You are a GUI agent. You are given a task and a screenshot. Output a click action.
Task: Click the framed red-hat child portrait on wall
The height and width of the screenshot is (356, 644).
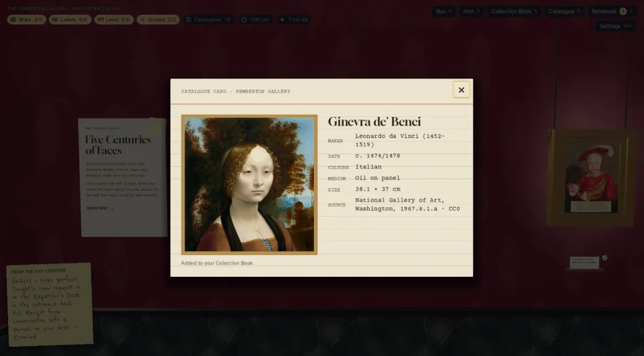click(x=591, y=178)
